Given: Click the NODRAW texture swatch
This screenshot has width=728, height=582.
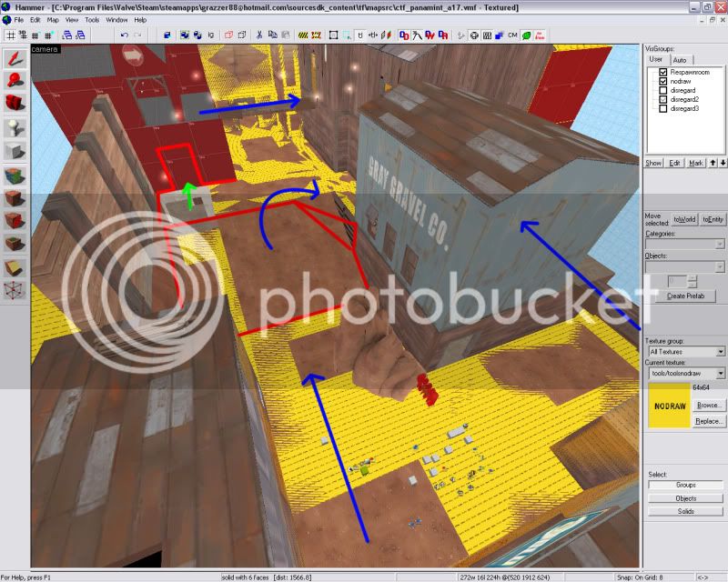Looking at the screenshot, I should point(670,406).
